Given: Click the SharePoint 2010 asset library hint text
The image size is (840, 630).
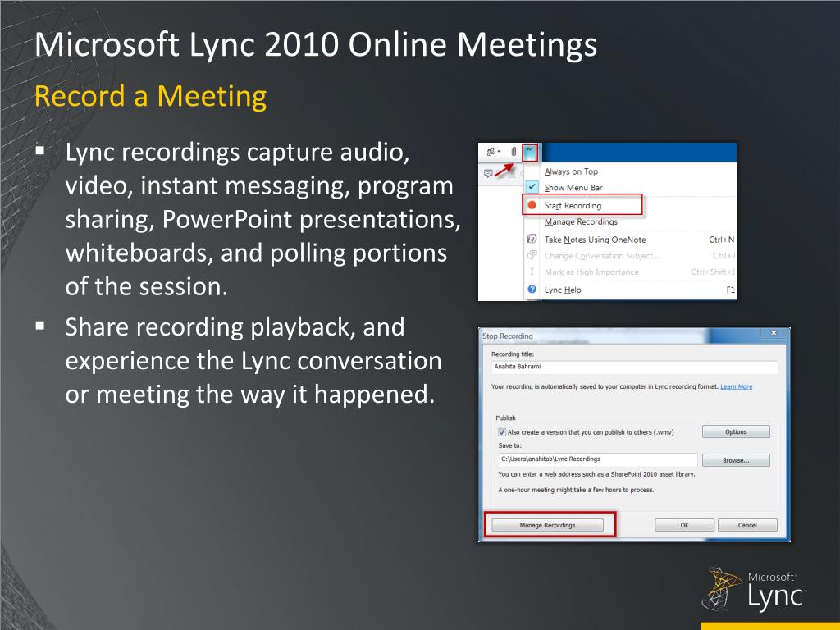Looking at the screenshot, I should 596,474.
